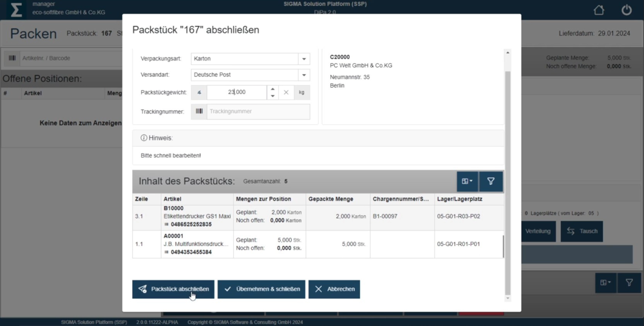Screen dimensions: 644x326
Task: Click Abbrechen button
Action: pos(334,289)
